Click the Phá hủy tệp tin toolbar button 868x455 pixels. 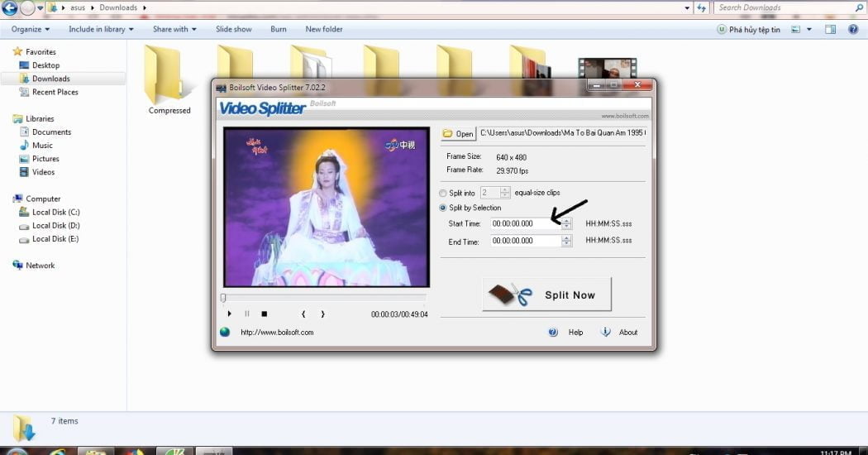748,30
